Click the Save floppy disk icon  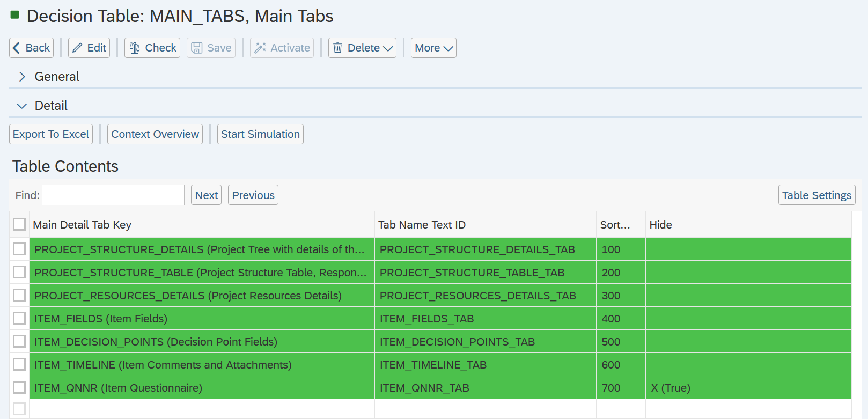tap(197, 48)
